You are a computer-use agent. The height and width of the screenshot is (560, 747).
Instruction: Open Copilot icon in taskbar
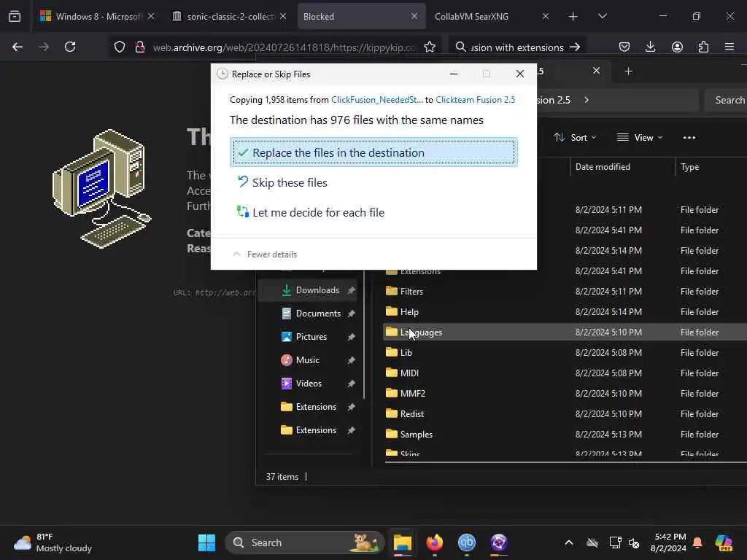[x=724, y=542]
